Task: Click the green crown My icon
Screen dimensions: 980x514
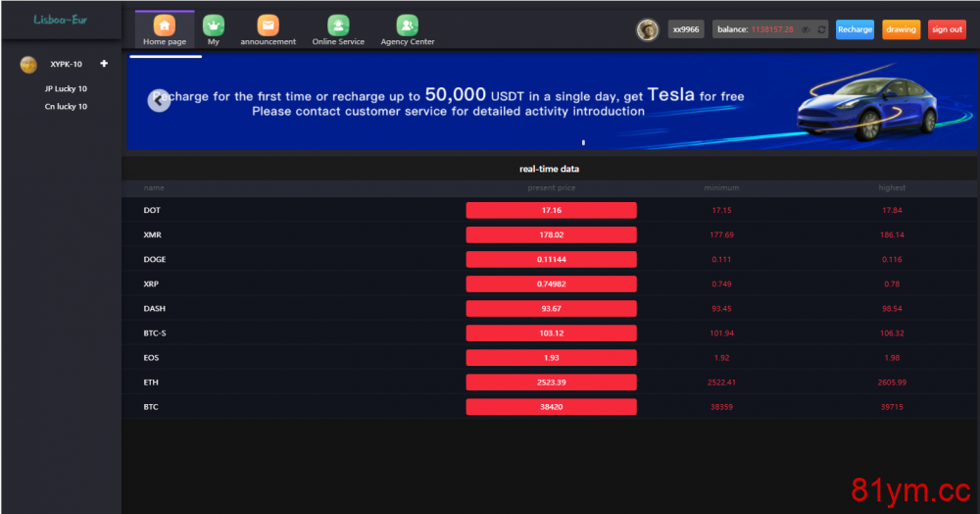Action: (214, 26)
